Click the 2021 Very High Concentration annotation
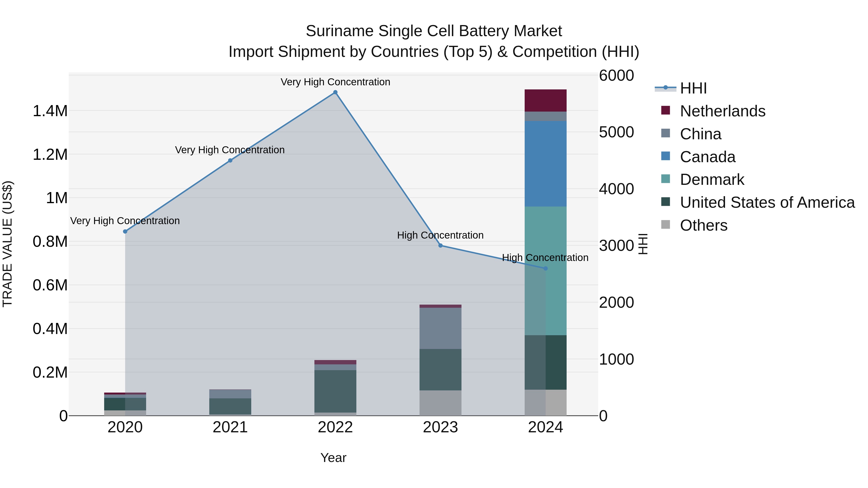This screenshot has height=488, width=868. (x=230, y=150)
